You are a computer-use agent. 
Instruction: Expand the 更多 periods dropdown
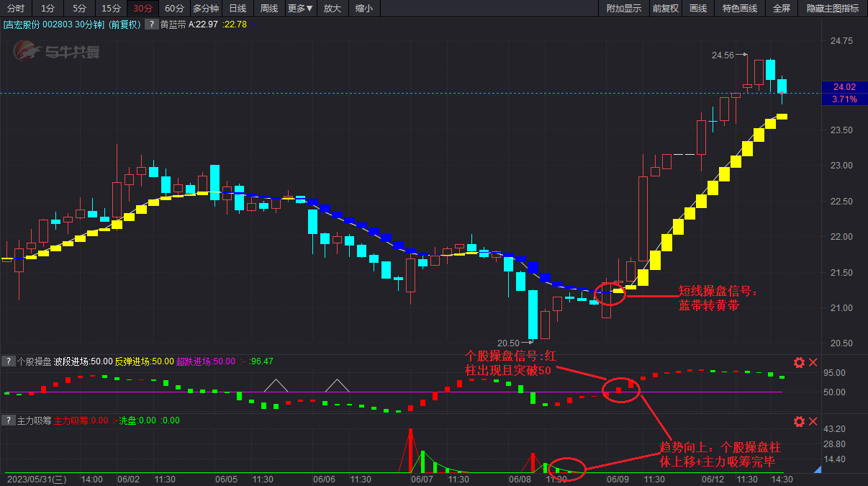click(x=300, y=9)
